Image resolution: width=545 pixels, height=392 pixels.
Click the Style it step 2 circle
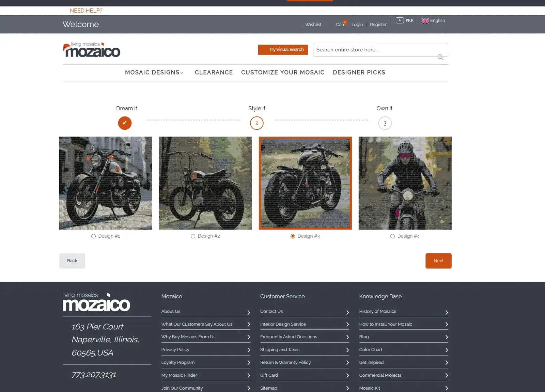pyautogui.click(x=256, y=123)
